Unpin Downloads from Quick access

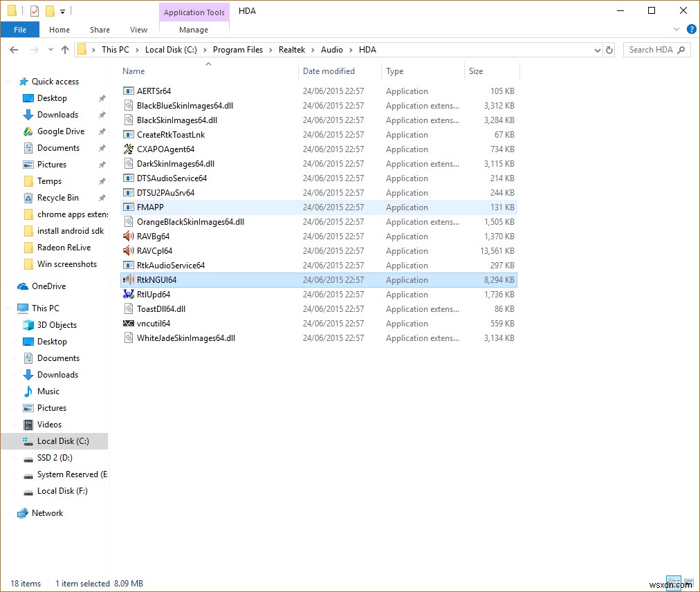tap(101, 114)
